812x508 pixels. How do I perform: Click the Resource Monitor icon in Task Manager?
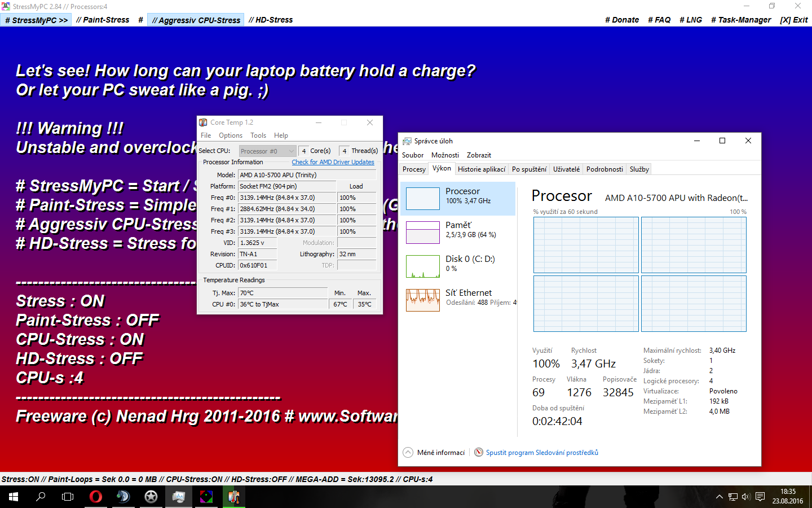click(479, 452)
